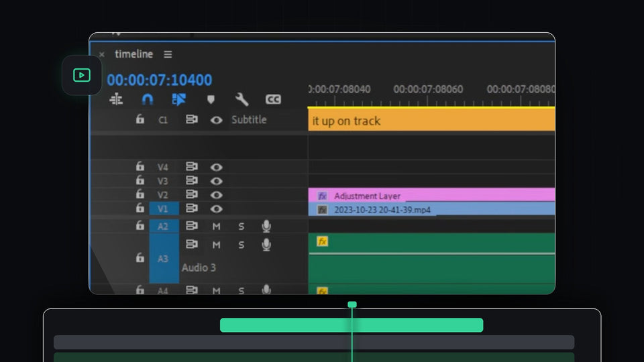Lock the V2 track
The image size is (644, 362).
point(140,194)
